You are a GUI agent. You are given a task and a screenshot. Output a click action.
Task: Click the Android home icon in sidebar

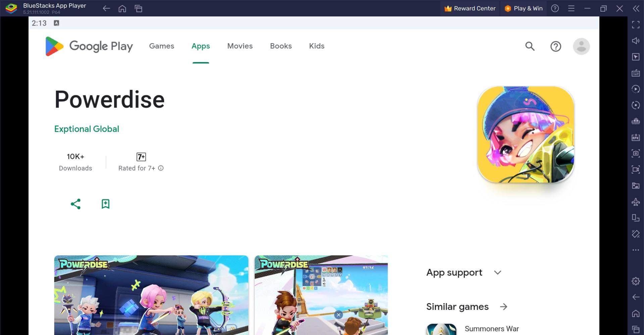[x=636, y=313]
